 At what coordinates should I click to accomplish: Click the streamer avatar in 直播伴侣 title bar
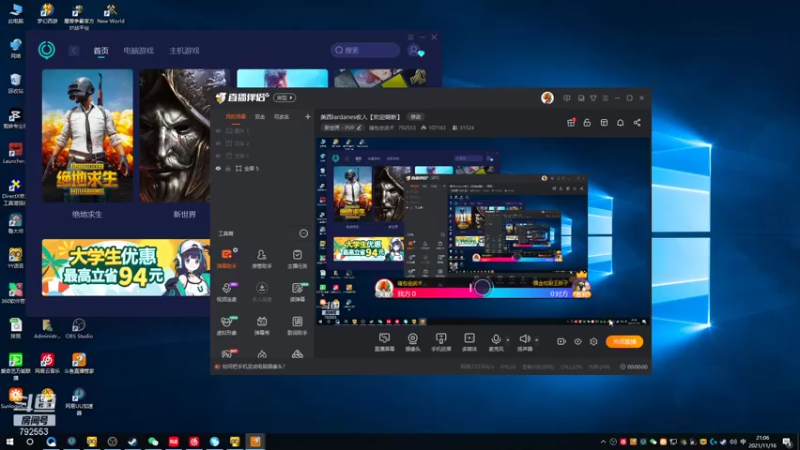547,97
